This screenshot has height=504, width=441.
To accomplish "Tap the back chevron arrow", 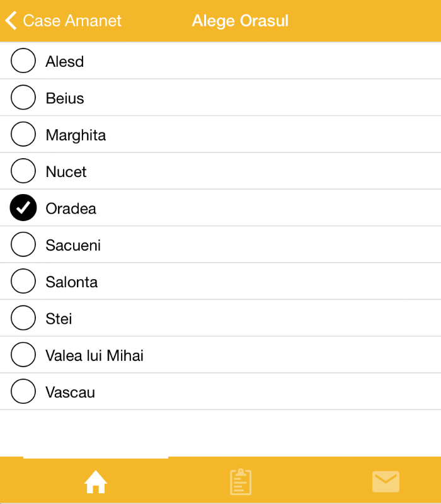I will (11, 21).
